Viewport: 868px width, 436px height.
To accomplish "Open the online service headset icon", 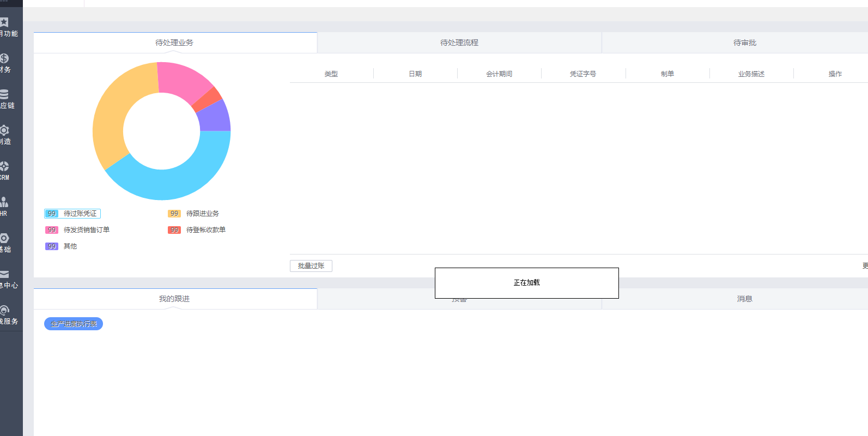I will [x=4, y=310].
